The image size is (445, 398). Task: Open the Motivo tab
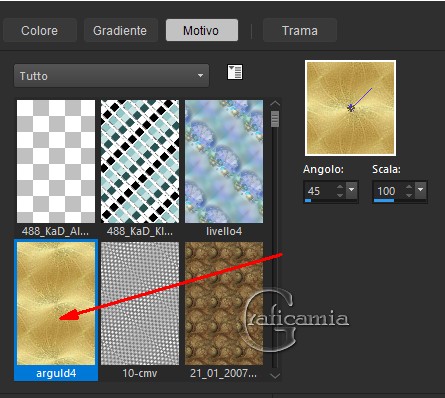point(202,30)
